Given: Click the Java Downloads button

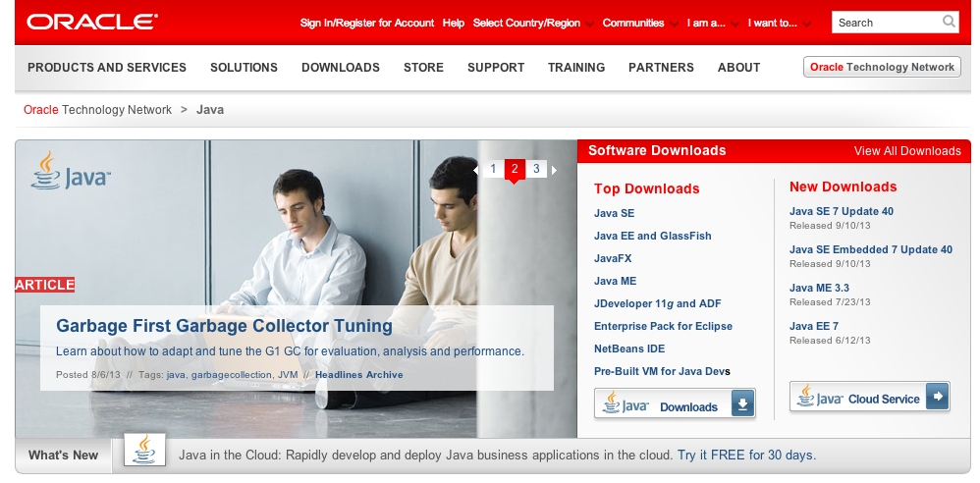Looking at the screenshot, I should pos(675,403).
